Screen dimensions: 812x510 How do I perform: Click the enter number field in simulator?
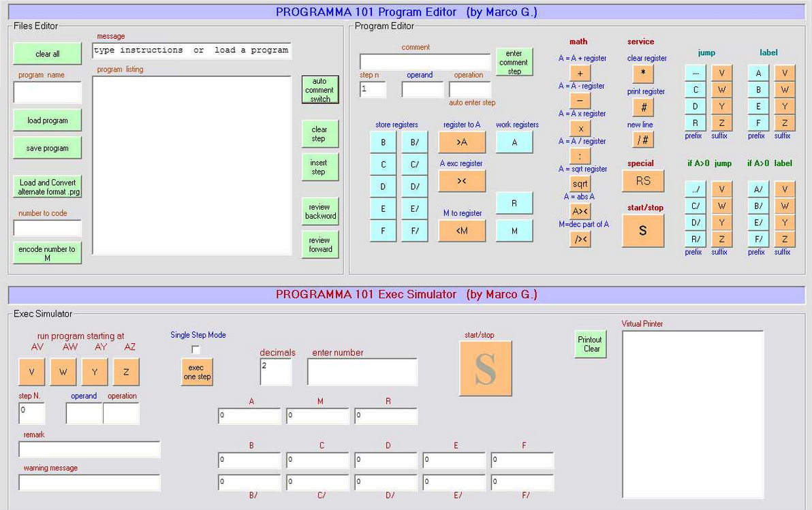click(x=362, y=372)
